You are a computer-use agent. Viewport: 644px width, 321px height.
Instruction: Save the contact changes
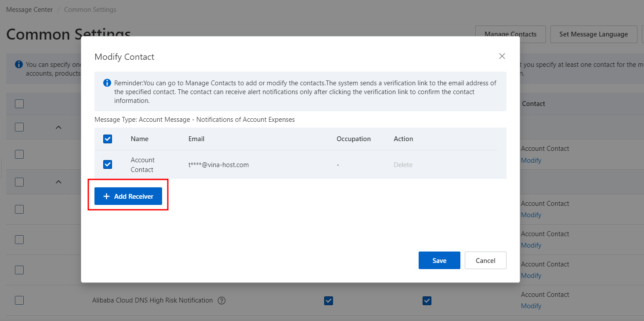click(439, 260)
